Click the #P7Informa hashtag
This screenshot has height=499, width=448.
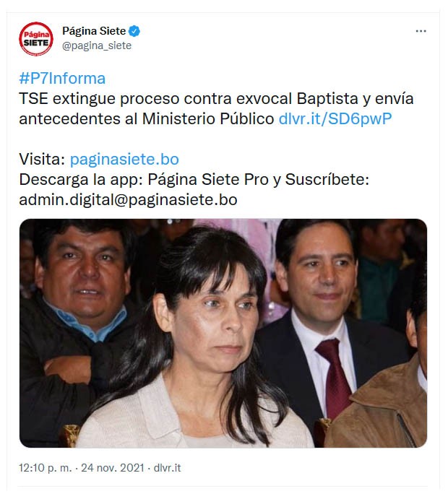click(x=62, y=78)
